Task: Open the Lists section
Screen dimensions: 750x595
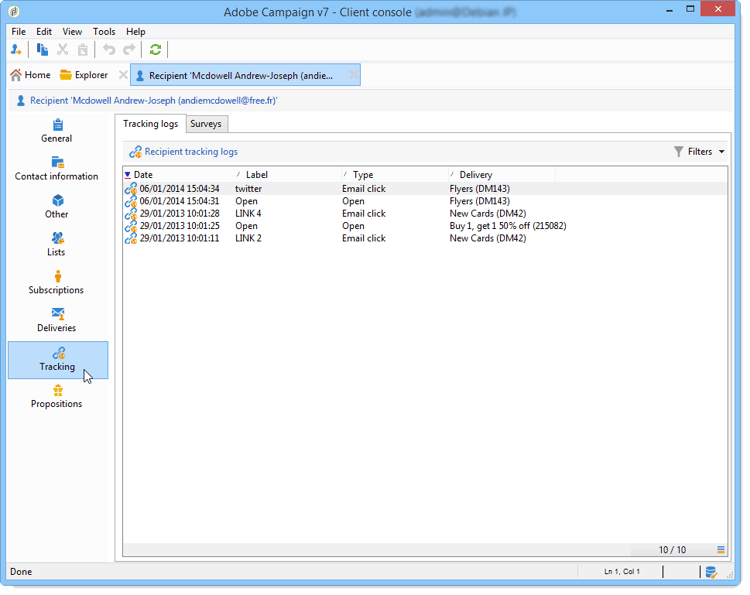Action: pyautogui.click(x=57, y=244)
